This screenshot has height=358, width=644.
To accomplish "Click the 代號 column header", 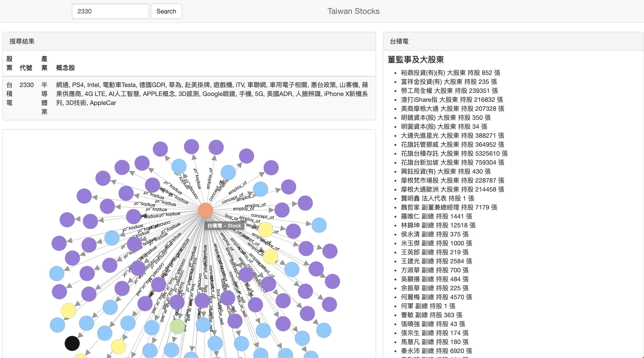I will [26, 68].
